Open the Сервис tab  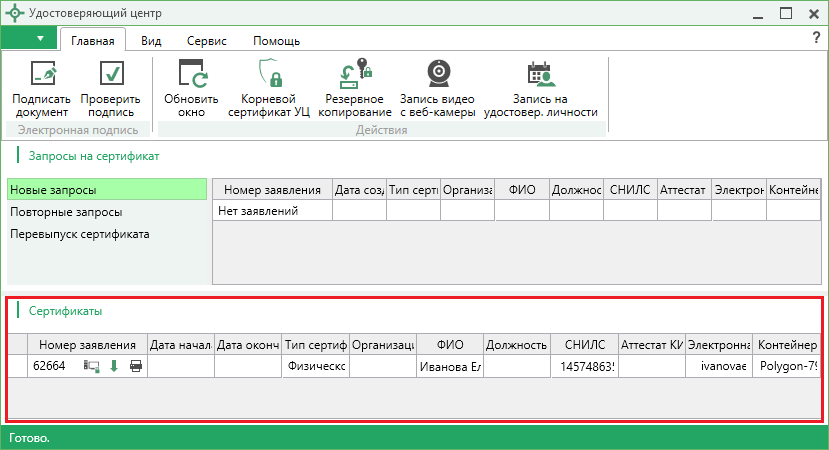[206, 41]
